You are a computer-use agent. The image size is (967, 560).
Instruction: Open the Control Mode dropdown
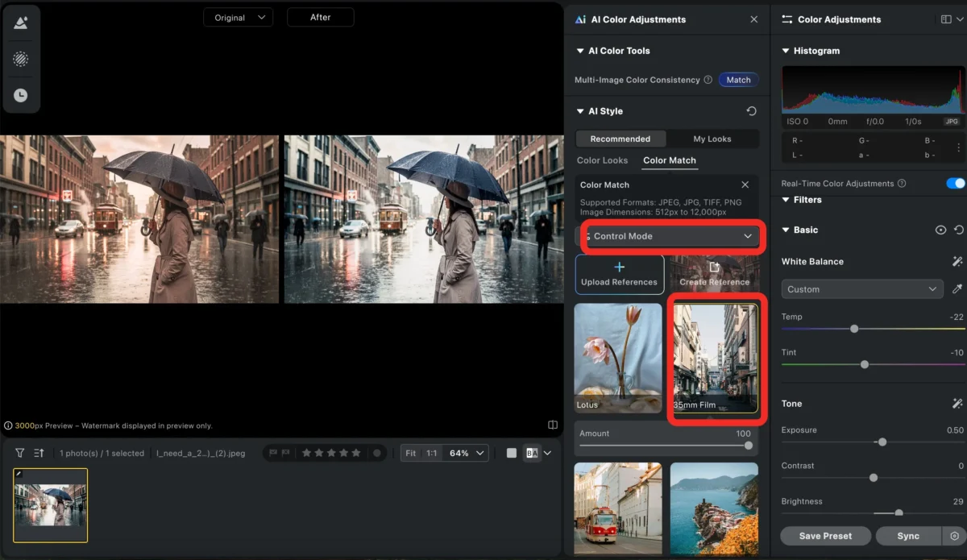coord(670,236)
